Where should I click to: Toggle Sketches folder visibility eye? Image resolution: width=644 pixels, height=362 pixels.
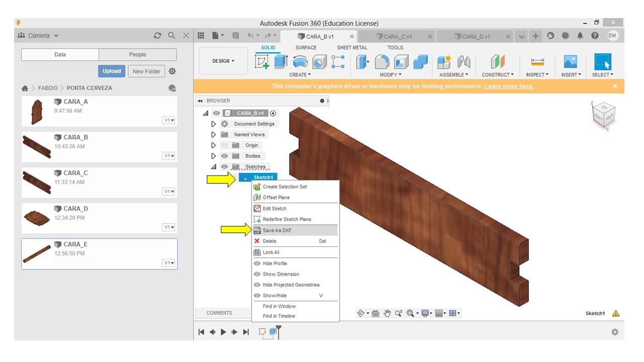click(x=224, y=167)
